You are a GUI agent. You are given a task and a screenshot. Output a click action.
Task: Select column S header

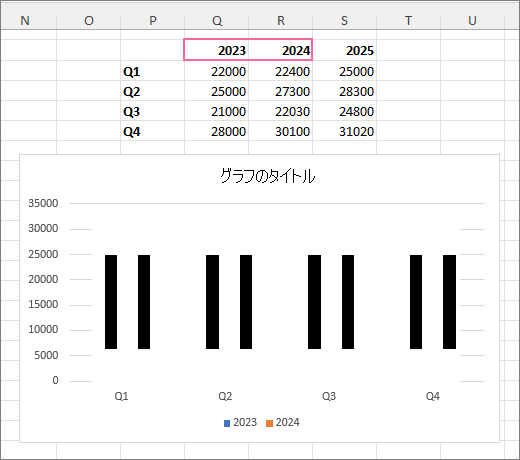pos(345,21)
